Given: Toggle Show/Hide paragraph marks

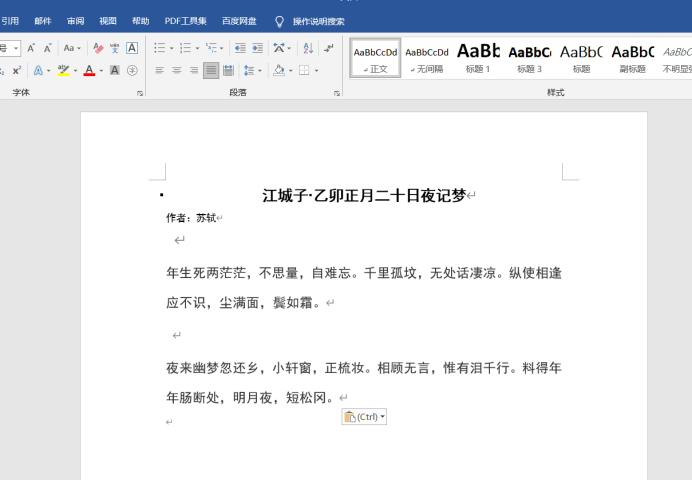Looking at the screenshot, I should [329, 48].
